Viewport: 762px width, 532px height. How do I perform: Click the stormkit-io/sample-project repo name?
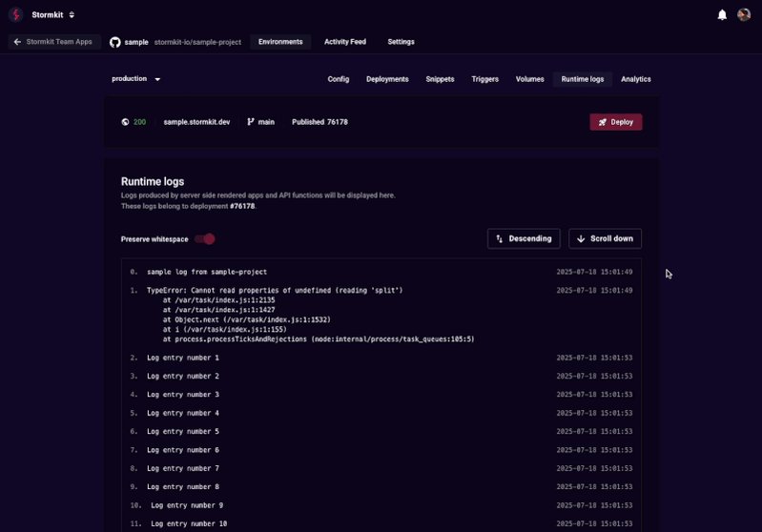coord(197,42)
